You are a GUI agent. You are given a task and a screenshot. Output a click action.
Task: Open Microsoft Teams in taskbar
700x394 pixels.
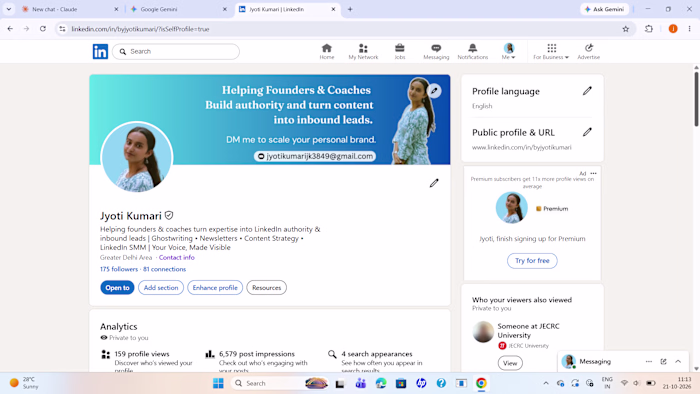pos(360,383)
